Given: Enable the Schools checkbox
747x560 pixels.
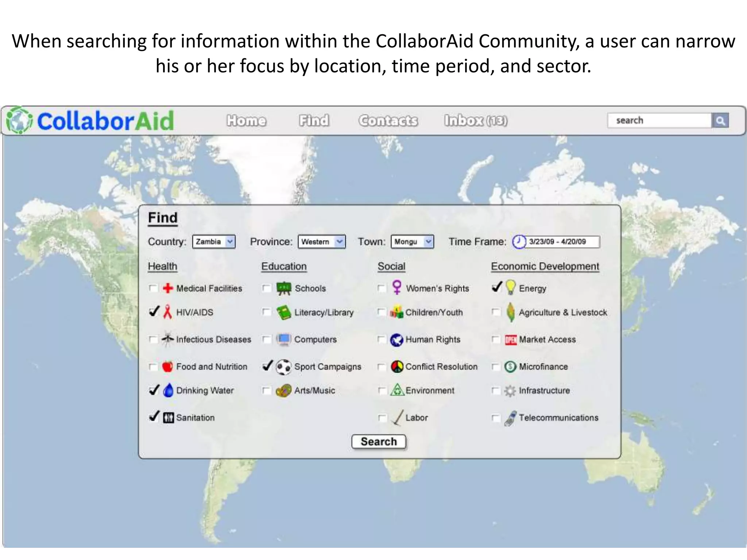Looking at the screenshot, I should point(267,288).
